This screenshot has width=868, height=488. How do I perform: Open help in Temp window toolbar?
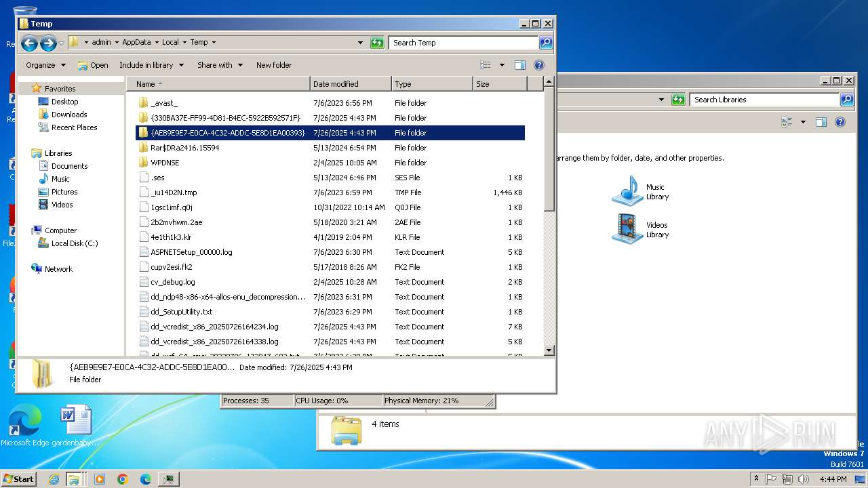point(539,65)
